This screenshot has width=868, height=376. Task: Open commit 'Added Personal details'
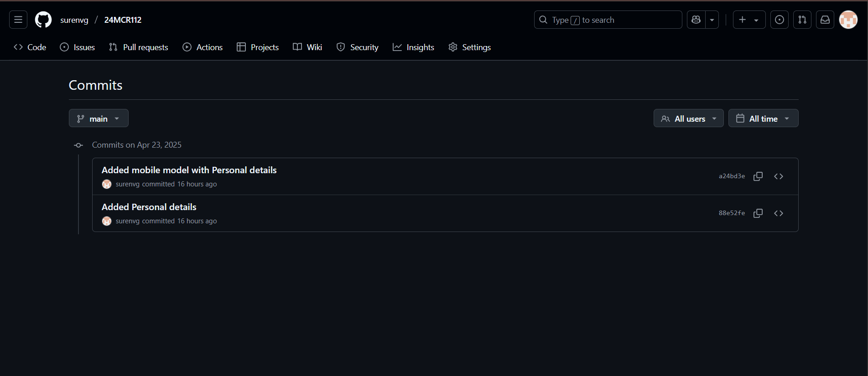tap(149, 207)
